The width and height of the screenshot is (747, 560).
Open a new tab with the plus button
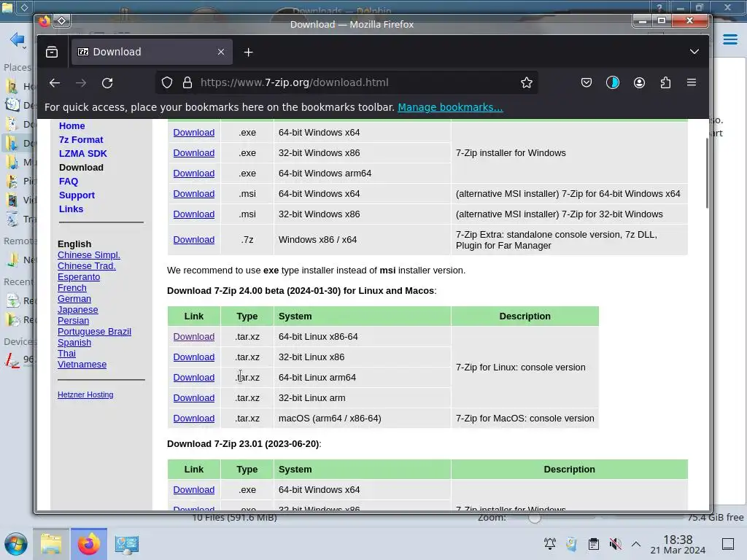(x=248, y=52)
